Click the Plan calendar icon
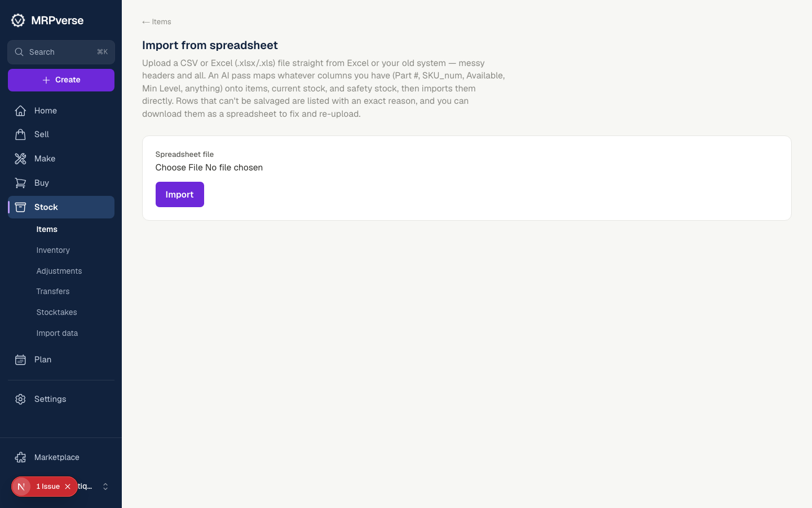The width and height of the screenshot is (812, 508). (20, 360)
